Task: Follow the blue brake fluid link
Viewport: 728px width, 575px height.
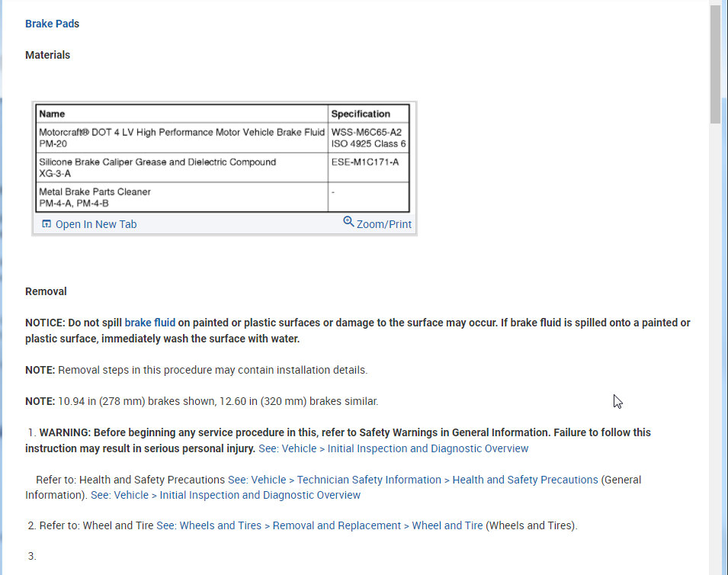Action: click(x=149, y=323)
